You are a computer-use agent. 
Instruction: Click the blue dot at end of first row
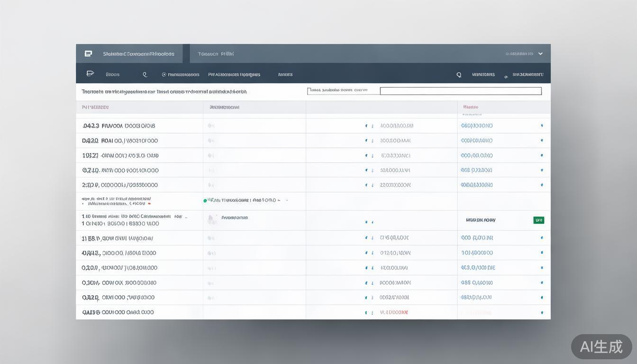(542, 126)
